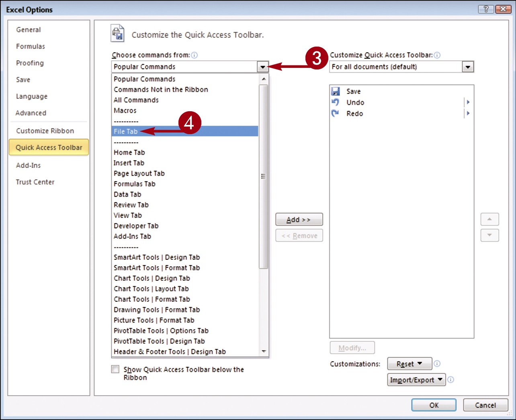Choose Data Tab option

point(185,194)
